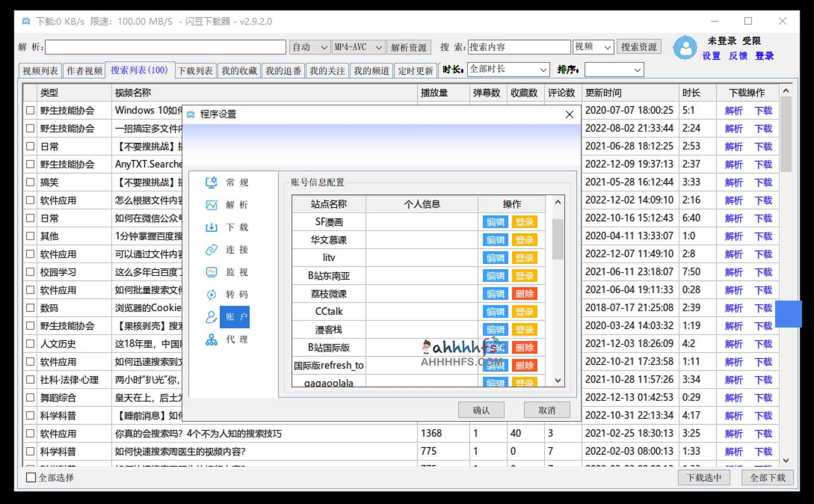Viewport: 814px width, 504px height.
Task: Select the checkbox for the 数码 row
Action: pyautogui.click(x=30, y=308)
